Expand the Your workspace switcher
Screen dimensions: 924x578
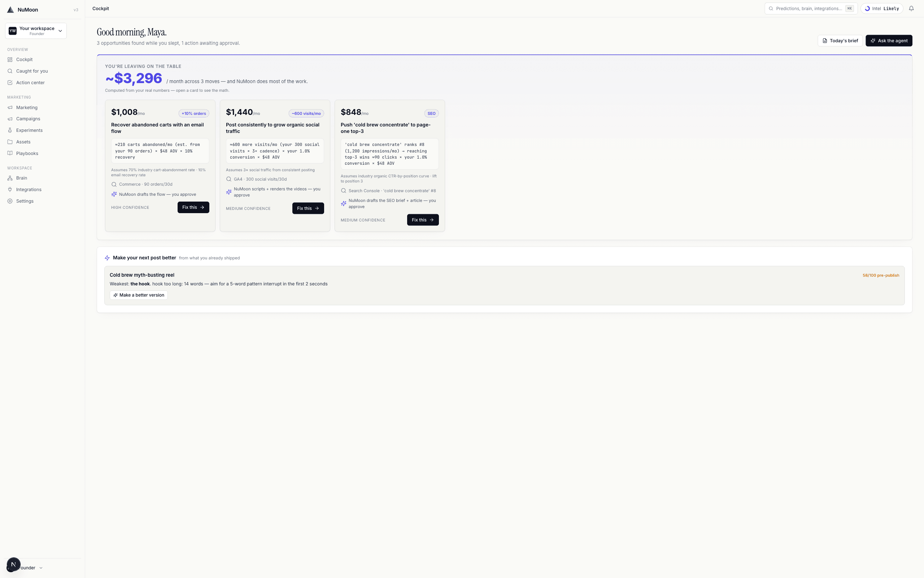pyautogui.click(x=36, y=31)
